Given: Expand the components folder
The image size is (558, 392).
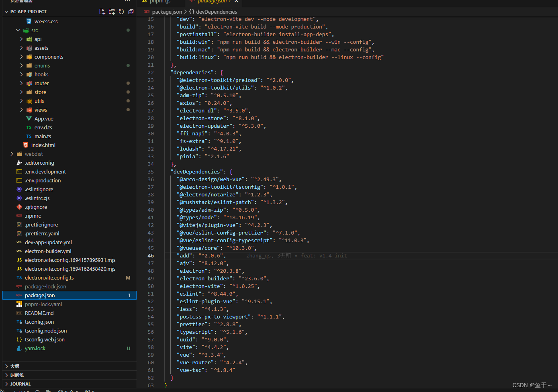Looking at the screenshot, I should pos(21,57).
